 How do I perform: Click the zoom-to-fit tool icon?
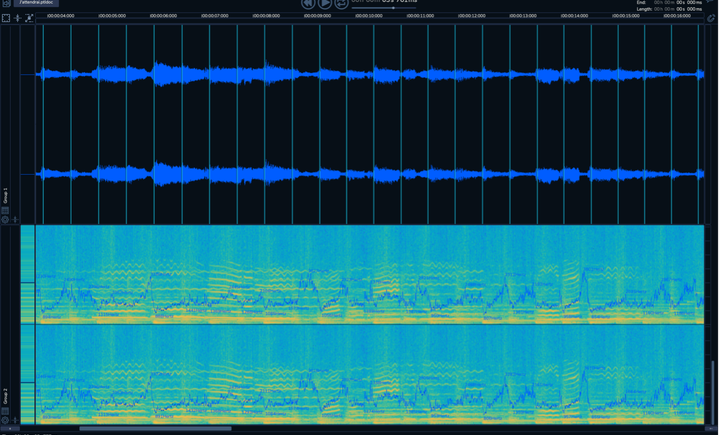pos(28,18)
